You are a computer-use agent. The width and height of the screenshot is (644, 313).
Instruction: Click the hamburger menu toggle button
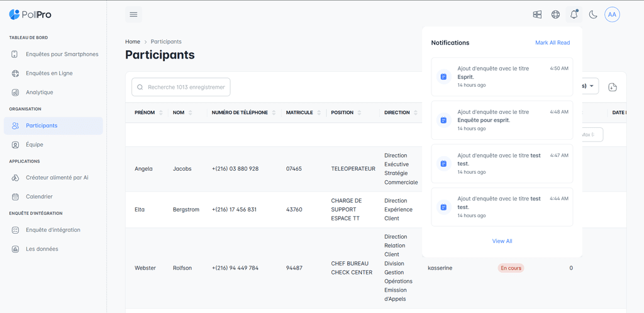(x=133, y=14)
